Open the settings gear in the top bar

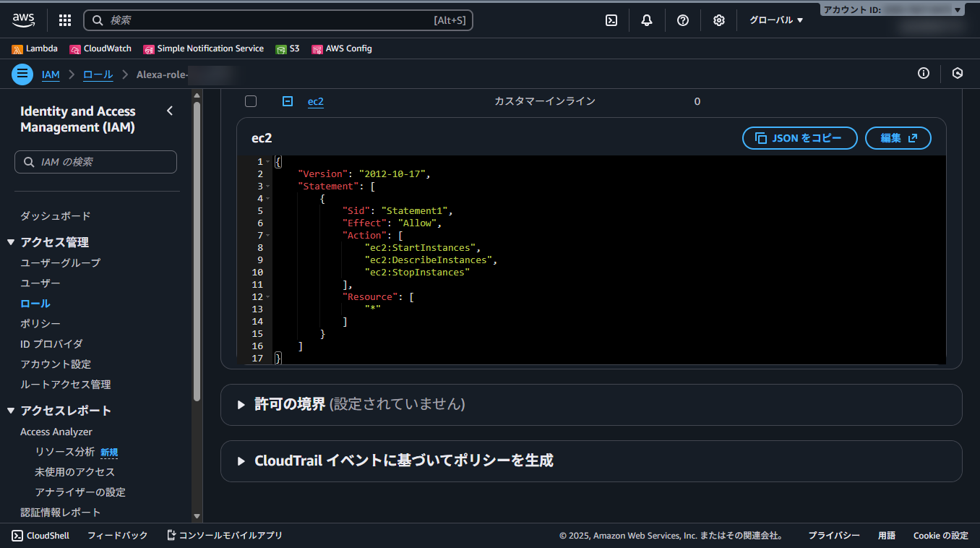[718, 20]
